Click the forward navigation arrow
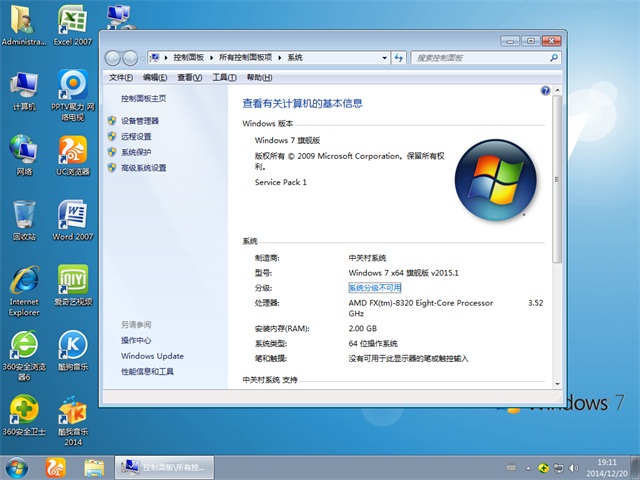This screenshot has height=480, width=640. click(x=130, y=58)
